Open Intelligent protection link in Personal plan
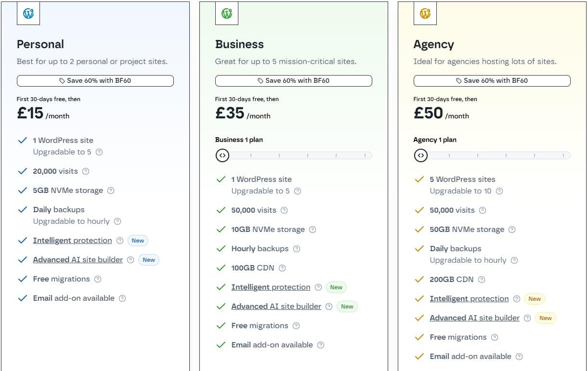This screenshot has height=371, width=588. point(72,241)
